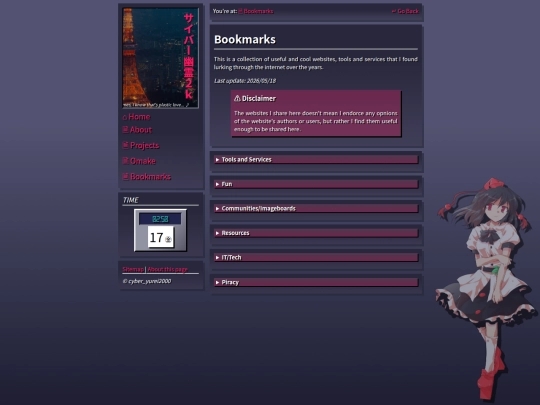This screenshot has width=540, height=405.
Task: Click the home icon beside Home
Action: (x=125, y=117)
